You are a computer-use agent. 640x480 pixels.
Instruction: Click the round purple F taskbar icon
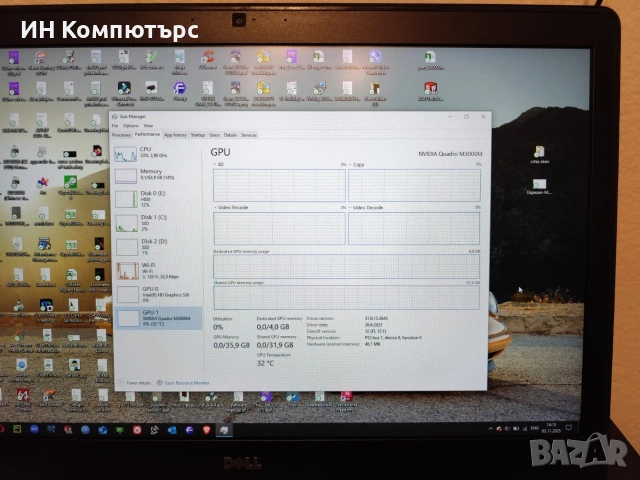[189, 430]
